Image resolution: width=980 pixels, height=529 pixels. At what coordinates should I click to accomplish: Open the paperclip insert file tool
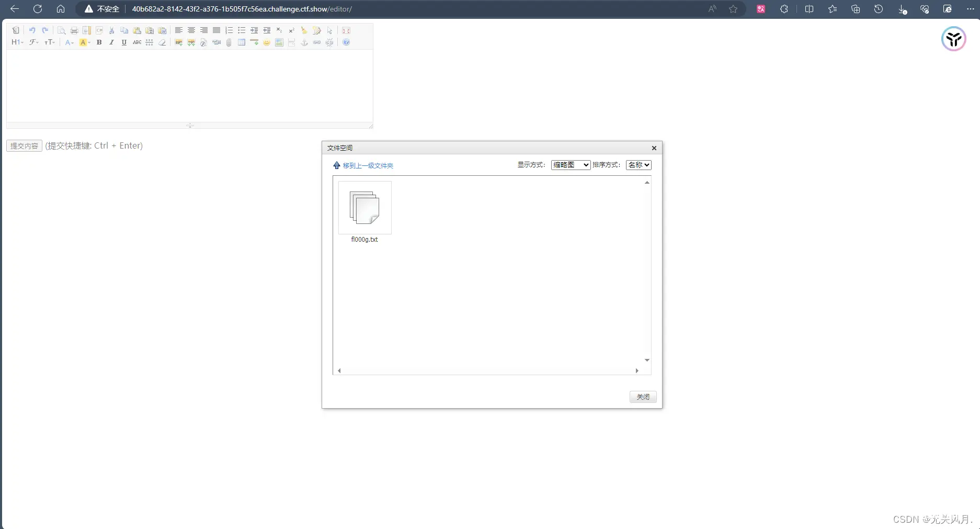click(229, 42)
